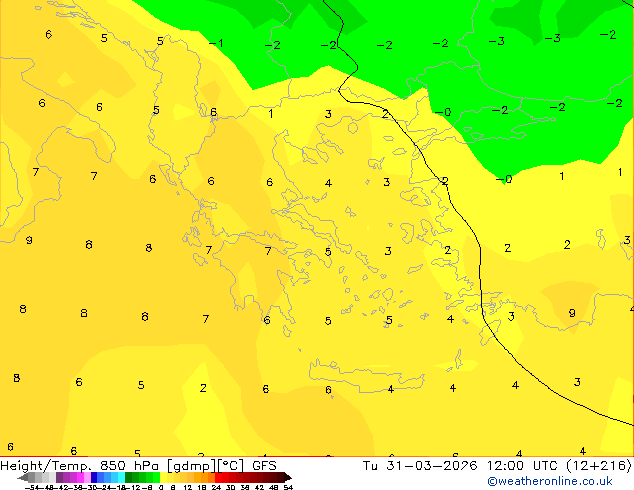Click the '54' label at the legend end

(x=288, y=487)
